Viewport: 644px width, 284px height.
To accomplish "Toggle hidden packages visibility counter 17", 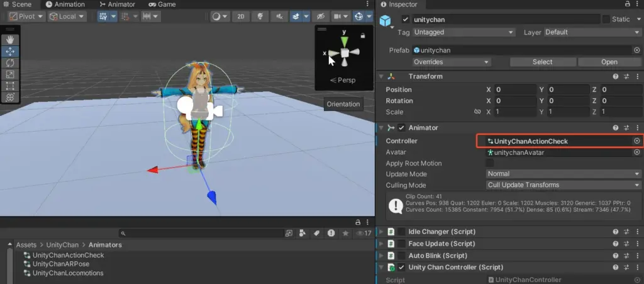I will point(364,233).
